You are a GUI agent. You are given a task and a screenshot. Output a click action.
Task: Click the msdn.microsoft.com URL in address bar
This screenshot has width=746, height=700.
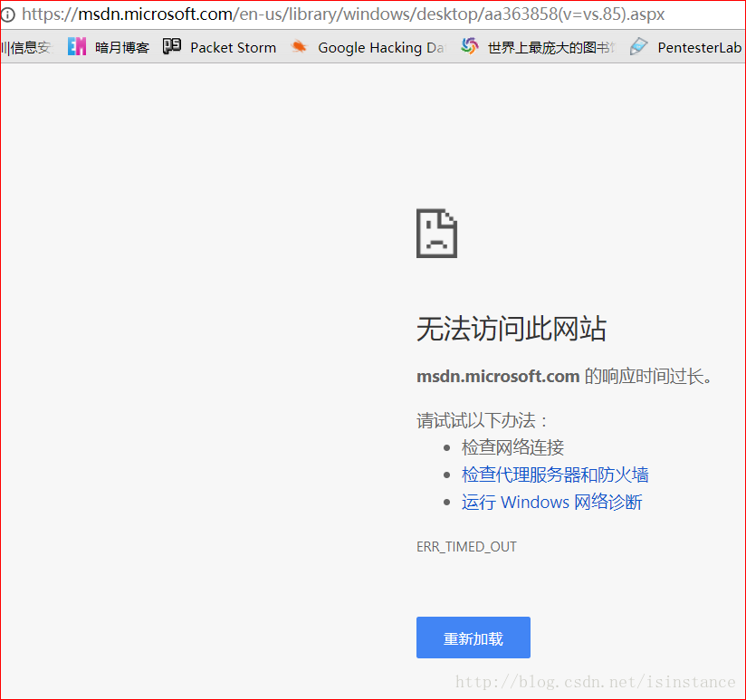click(342, 14)
